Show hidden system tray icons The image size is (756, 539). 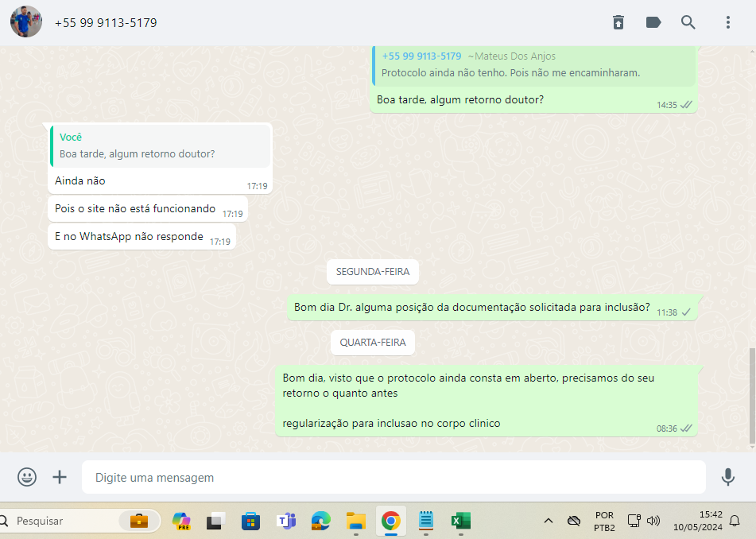click(548, 521)
